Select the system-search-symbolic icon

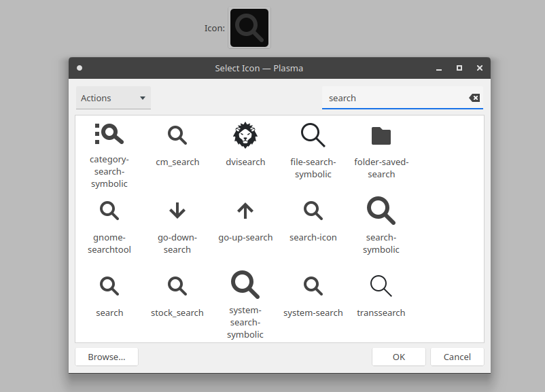click(x=245, y=285)
